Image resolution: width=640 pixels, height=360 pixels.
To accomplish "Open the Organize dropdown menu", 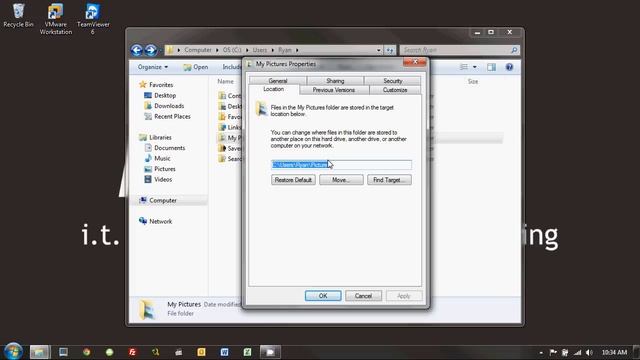I will click(x=153, y=67).
